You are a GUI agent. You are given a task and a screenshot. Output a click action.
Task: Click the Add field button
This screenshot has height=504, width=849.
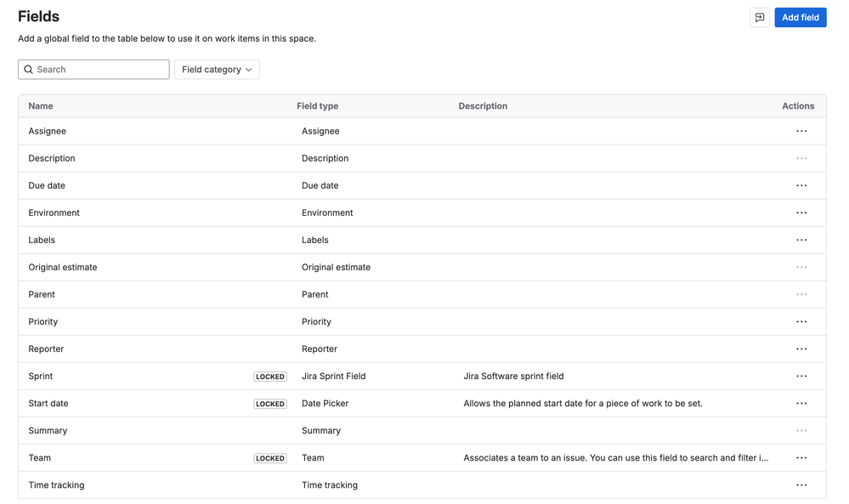tap(800, 17)
